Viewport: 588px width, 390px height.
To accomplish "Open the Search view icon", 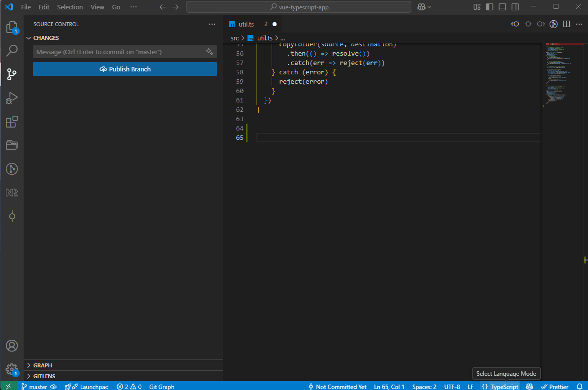I will [12, 51].
